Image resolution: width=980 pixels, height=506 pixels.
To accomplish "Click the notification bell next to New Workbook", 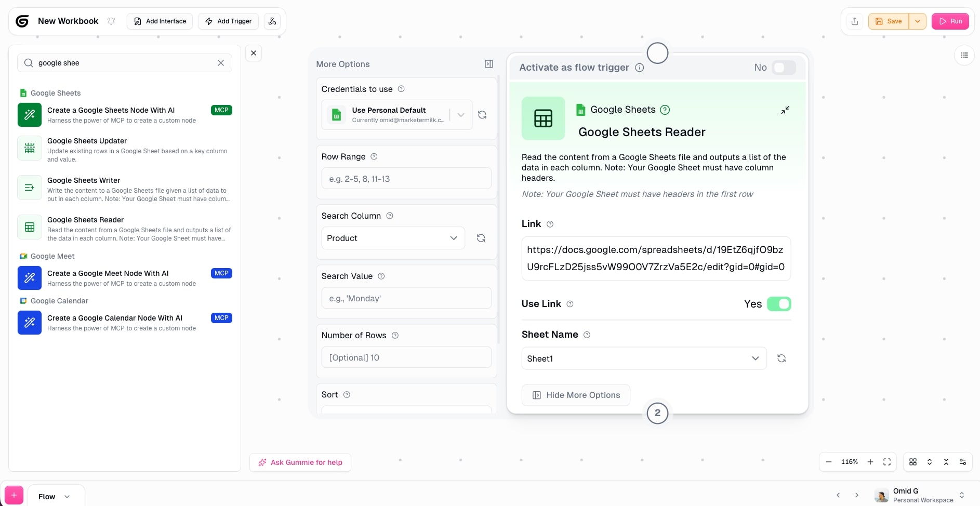I will pos(111,21).
